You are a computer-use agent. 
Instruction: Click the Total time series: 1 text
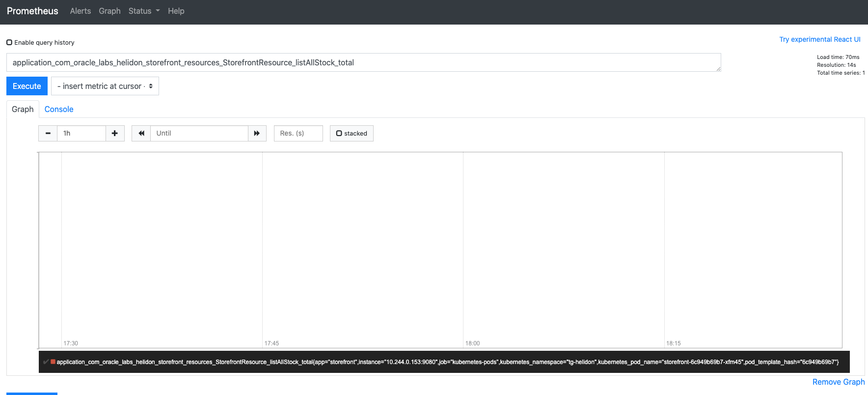point(841,73)
